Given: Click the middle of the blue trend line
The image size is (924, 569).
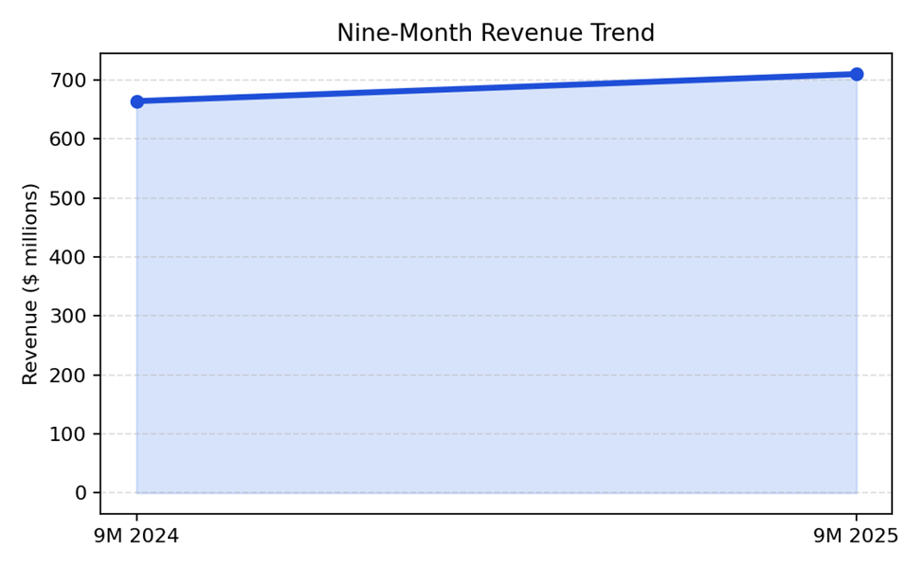Looking at the screenshot, I should [x=496, y=87].
